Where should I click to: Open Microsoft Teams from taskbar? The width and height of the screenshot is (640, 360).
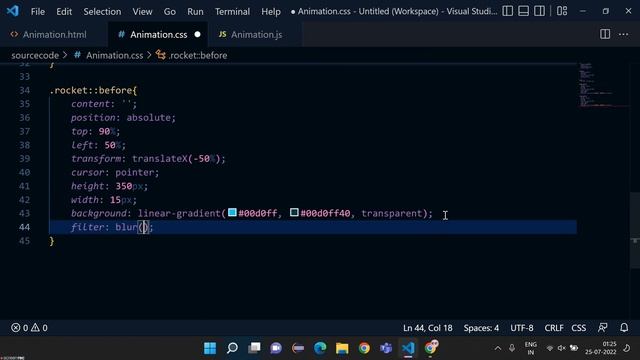pos(386,348)
